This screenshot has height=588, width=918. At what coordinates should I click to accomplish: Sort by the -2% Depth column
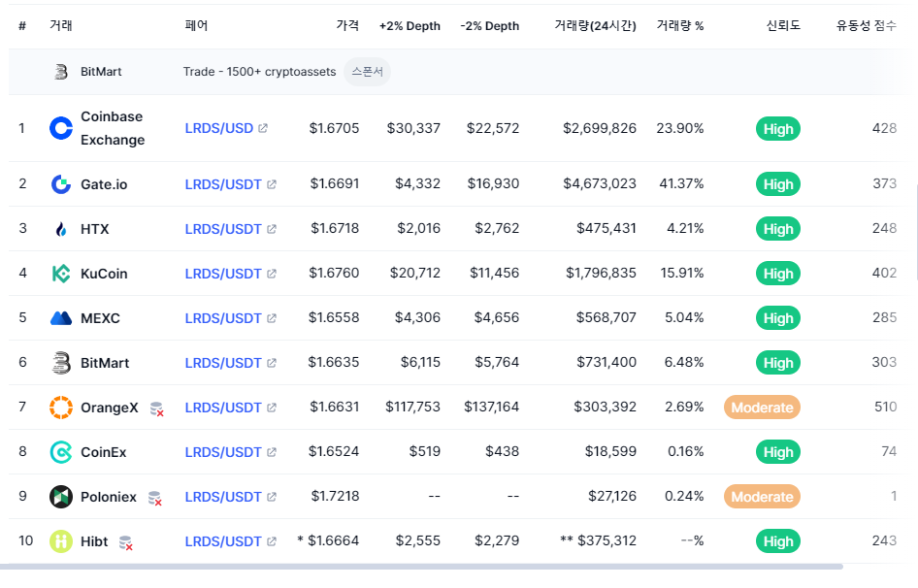[x=490, y=26]
